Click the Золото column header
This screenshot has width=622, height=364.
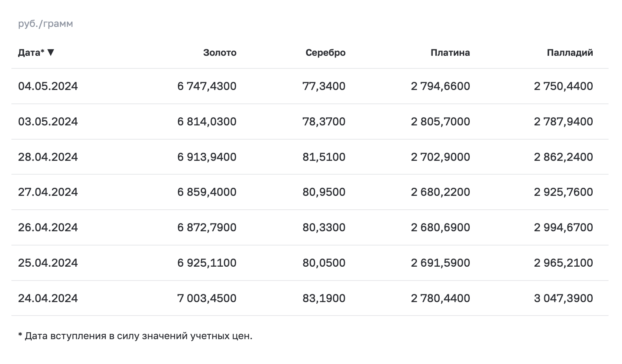(220, 53)
